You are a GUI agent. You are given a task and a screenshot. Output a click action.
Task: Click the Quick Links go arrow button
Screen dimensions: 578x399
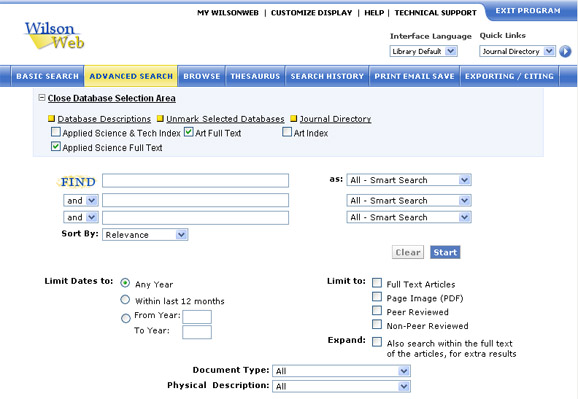[x=565, y=51]
